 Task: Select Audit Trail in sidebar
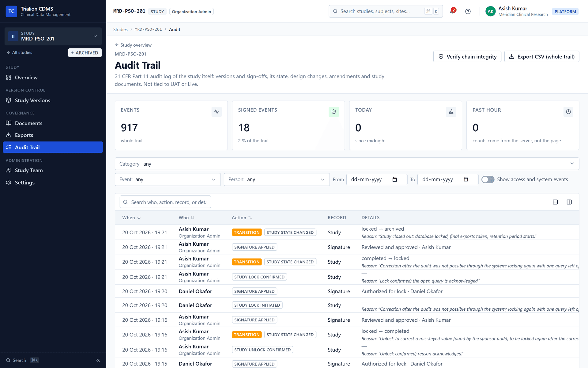53,147
